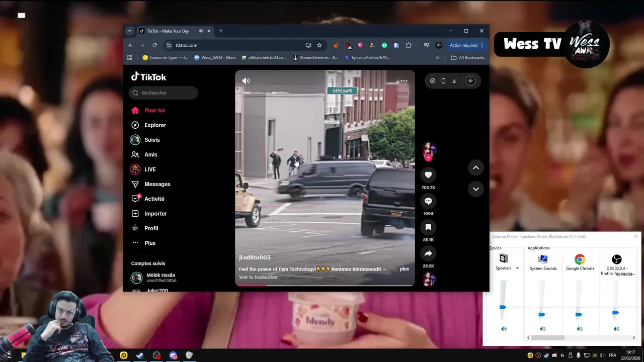Follow creator with red plus badge
The image size is (644, 362).
428,157
